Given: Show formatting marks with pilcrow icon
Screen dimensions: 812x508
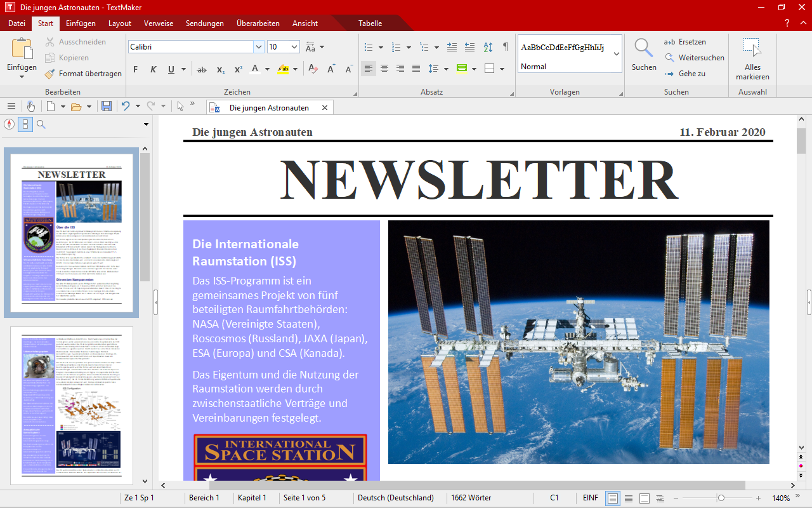Looking at the screenshot, I should click(x=506, y=47).
